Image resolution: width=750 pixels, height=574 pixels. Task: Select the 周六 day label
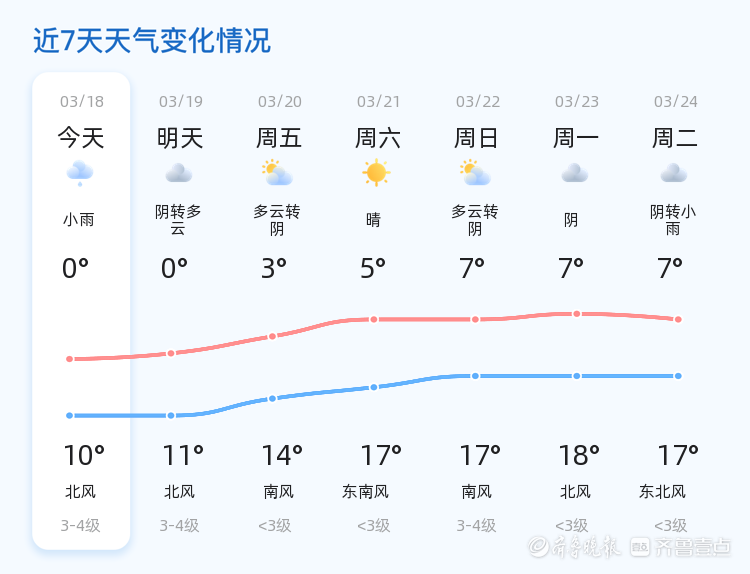[x=378, y=138]
